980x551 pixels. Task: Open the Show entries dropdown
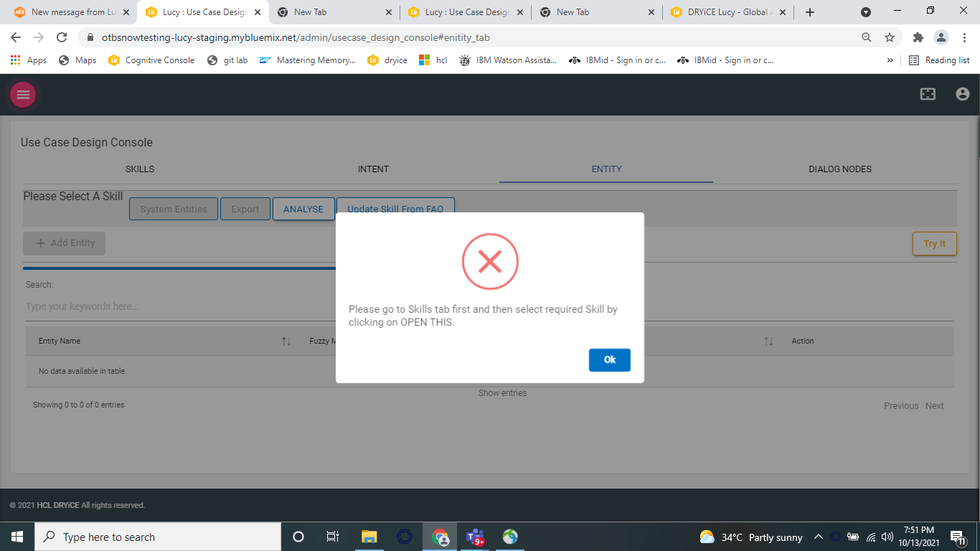pos(502,392)
